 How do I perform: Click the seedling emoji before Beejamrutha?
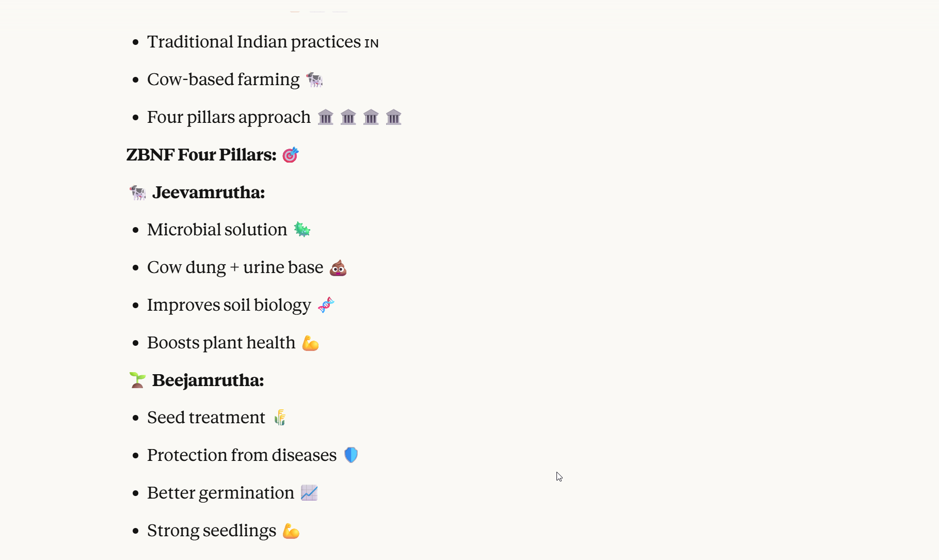pos(137,380)
